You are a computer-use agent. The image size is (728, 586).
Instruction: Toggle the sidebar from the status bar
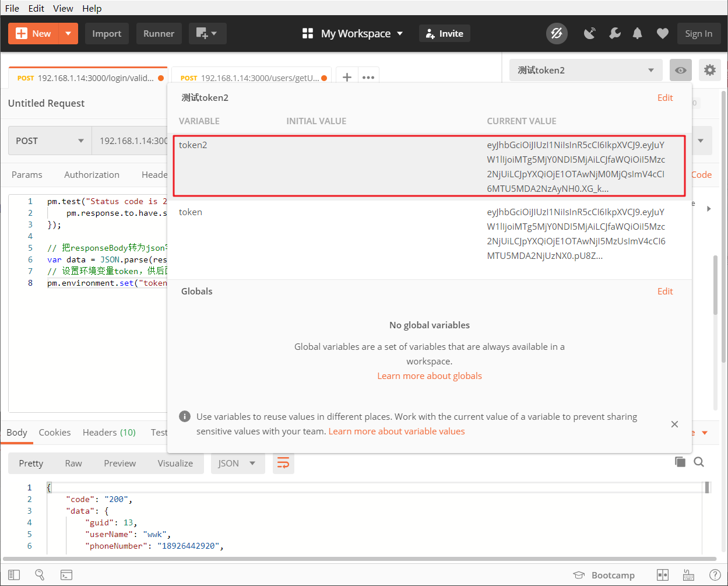pos(14,575)
